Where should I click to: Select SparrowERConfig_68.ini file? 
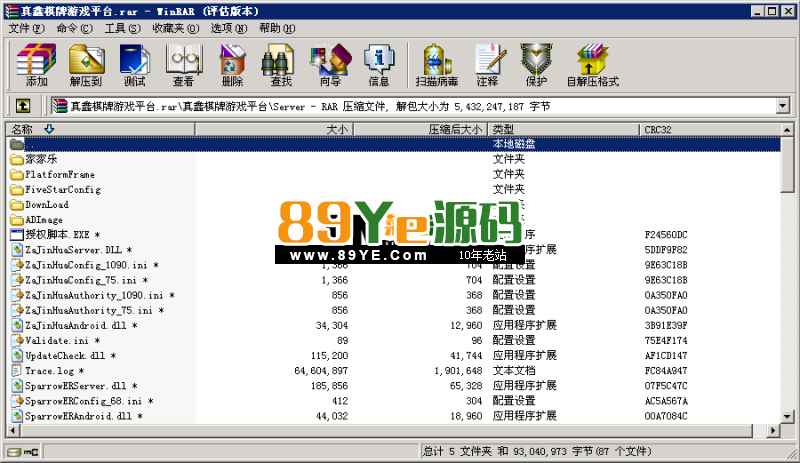82,401
